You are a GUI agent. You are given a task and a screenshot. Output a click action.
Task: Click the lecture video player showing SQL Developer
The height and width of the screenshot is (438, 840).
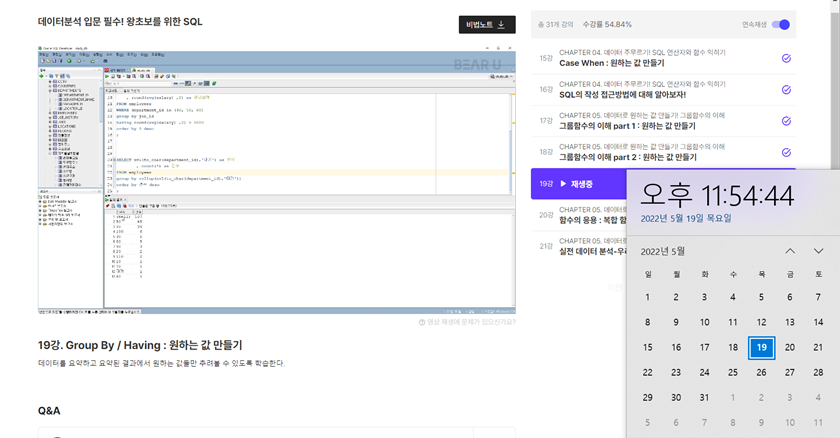[276, 180]
